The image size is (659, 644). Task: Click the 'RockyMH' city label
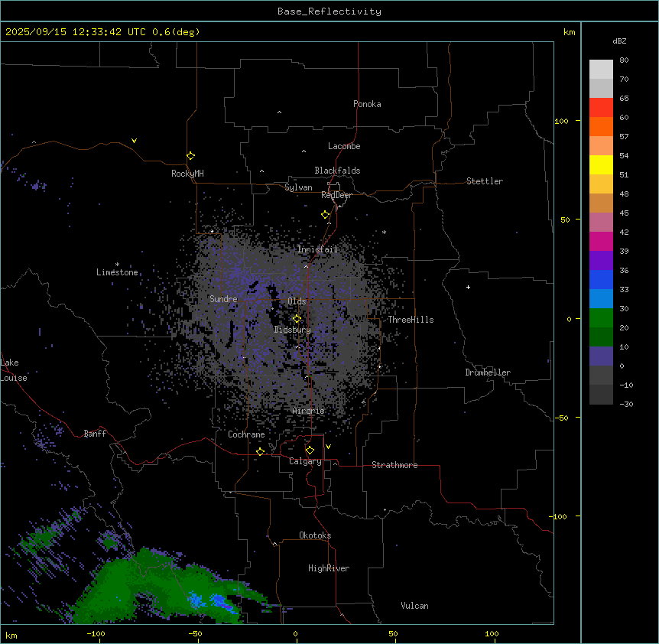coord(187,174)
